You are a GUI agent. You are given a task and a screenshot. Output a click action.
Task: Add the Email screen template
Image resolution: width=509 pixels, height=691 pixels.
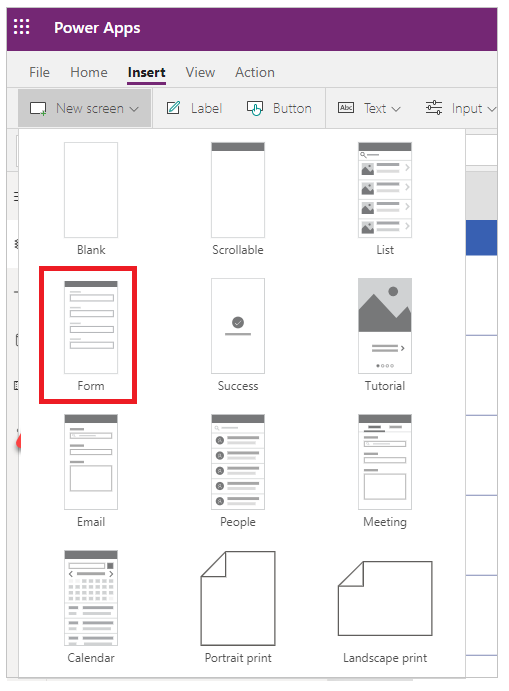[x=91, y=471]
